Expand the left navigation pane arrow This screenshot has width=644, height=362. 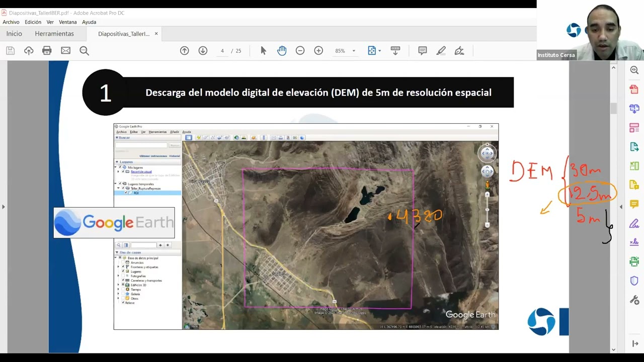click(3, 207)
